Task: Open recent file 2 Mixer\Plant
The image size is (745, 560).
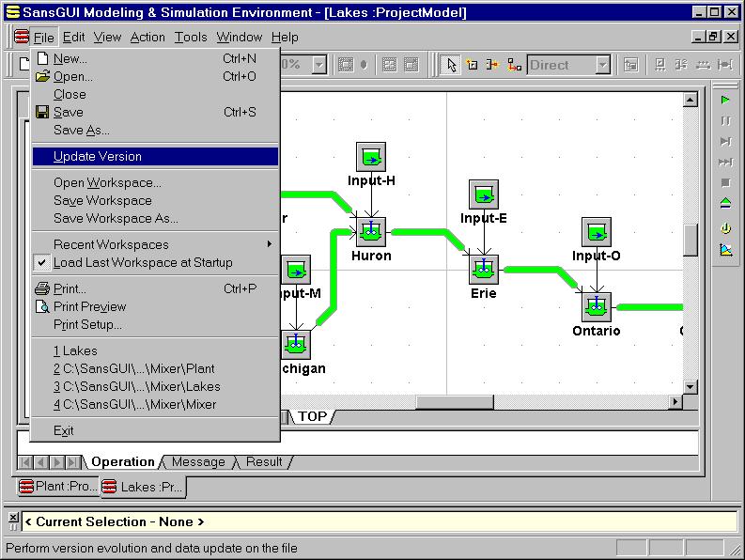Action: click(134, 368)
